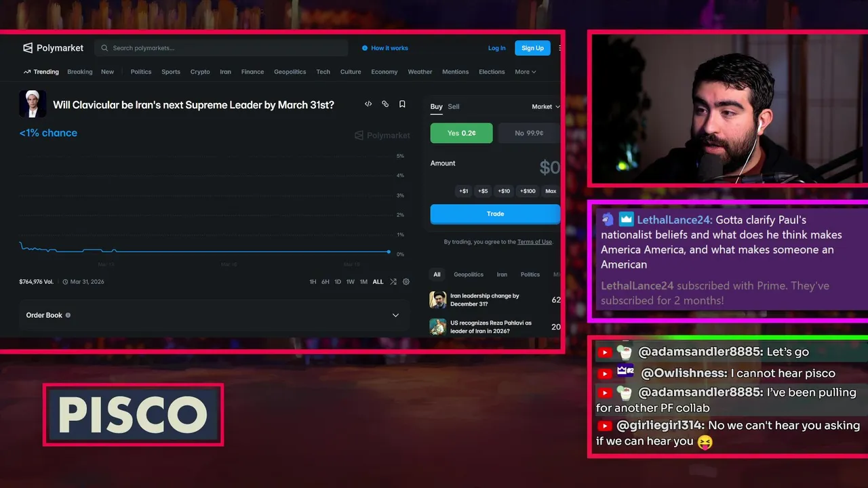The height and width of the screenshot is (488, 868).
Task: Open Weather in the navigation bar
Action: [x=420, y=72]
